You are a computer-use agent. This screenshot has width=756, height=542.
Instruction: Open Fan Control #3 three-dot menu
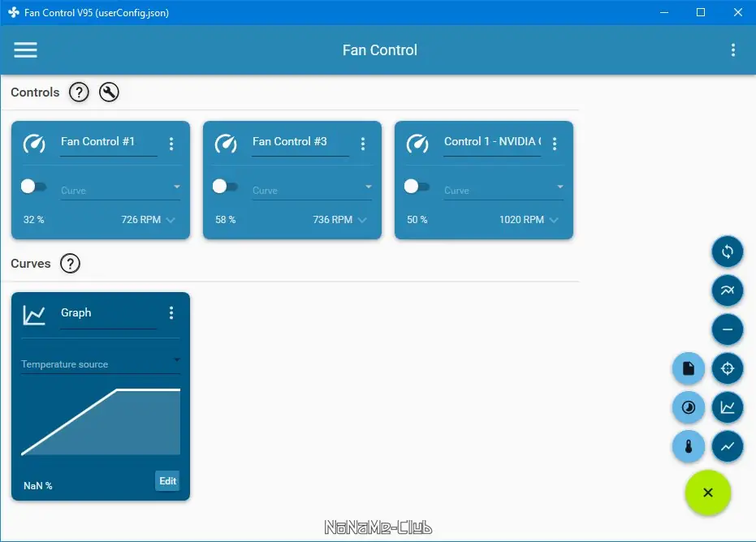[363, 144]
